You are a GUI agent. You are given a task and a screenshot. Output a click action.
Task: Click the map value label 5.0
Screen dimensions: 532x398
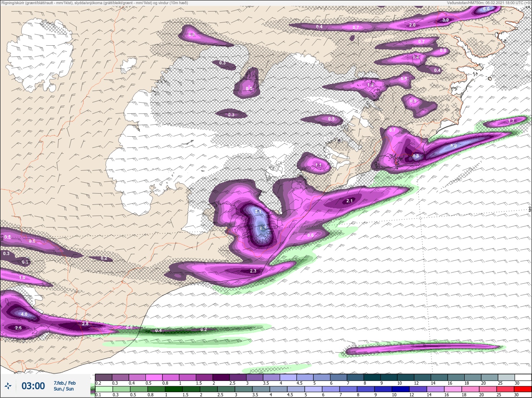[453, 146]
